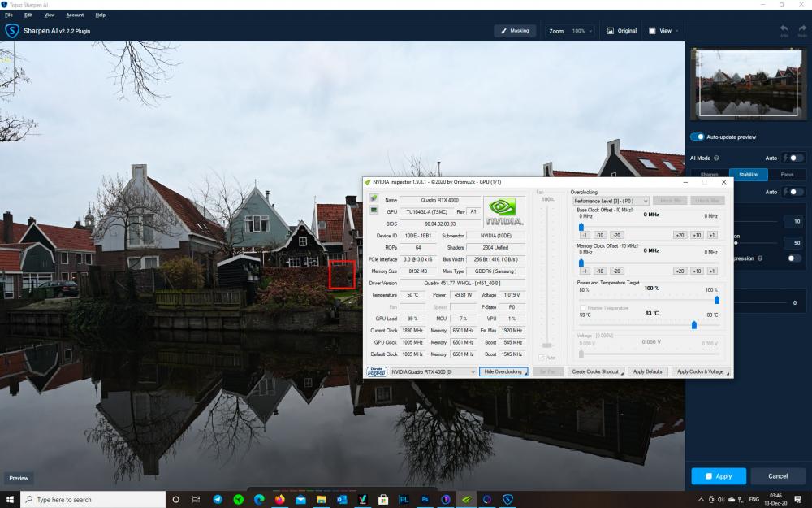
Task: Click the Power and Temperature Target slider handle
Action: click(x=717, y=300)
